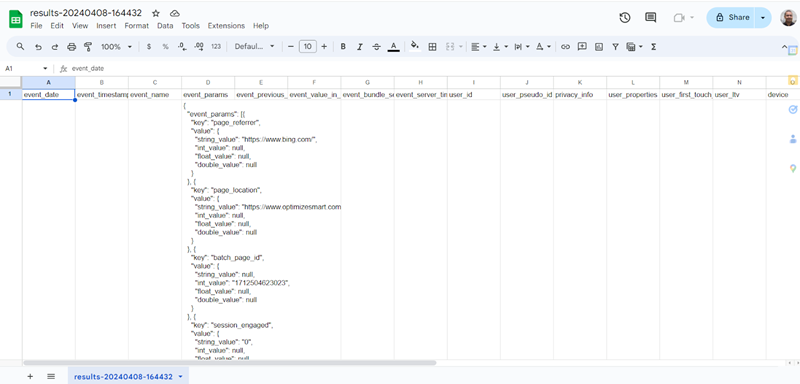This screenshot has height=384, width=800.
Task: Click the font size field showing 10
Action: click(x=308, y=47)
